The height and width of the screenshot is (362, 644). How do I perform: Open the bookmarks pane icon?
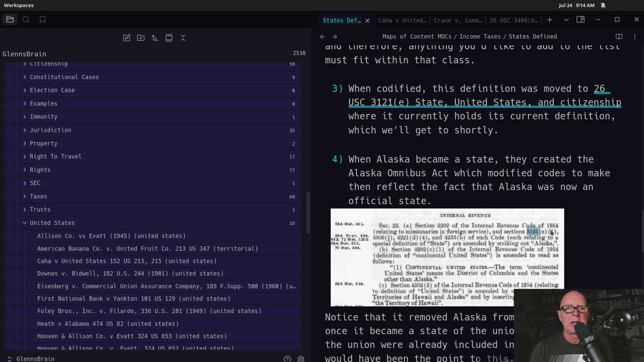pyautogui.click(x=42, y=20)
